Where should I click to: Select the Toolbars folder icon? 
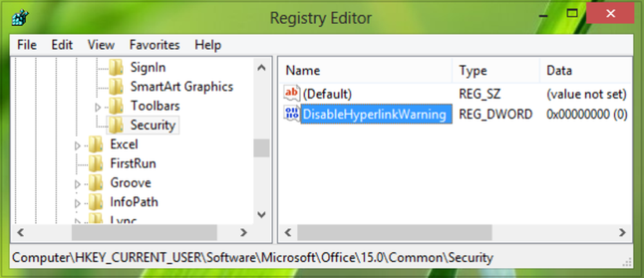click(116, 106)
